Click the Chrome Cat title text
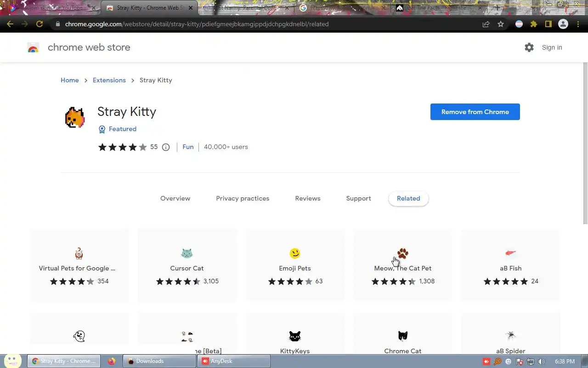The image size is (588, 368). [x=403, y=351]
